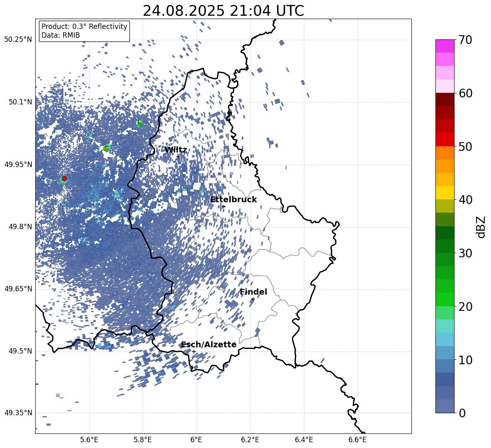Click the 'Data: RMIB' text
This screenshot has width=491, height=448.
(x=61, y=35)
